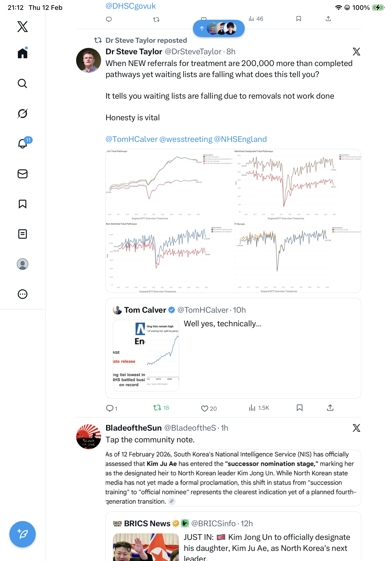
Task: Reply to Dr Steve Taylor's post
Action: [x=110, y=408]
